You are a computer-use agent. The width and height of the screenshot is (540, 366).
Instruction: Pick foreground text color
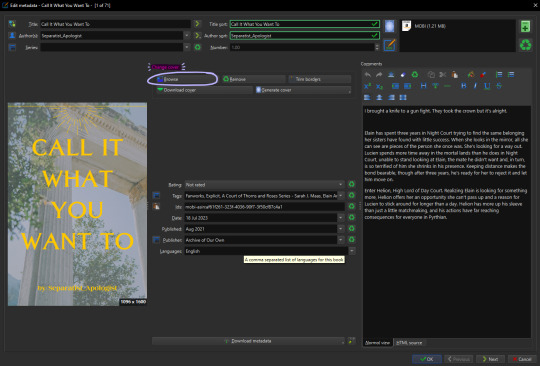(483, 74)
